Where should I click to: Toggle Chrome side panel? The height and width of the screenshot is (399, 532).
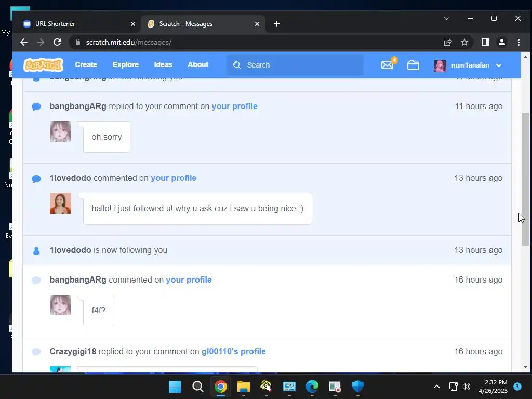point(485,42)
